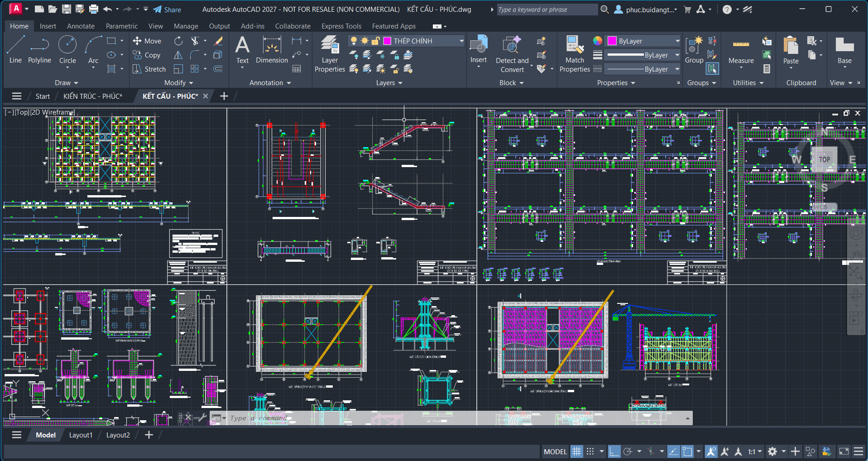Expand the Modify panel options
The height and width of the screenshot is (461, 868).
click(178, 83)
